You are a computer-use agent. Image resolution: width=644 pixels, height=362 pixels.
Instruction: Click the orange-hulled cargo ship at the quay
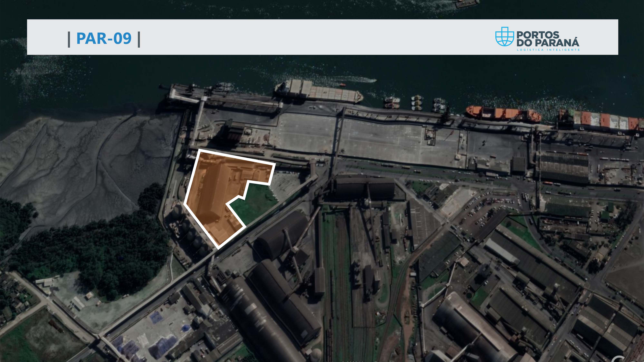(x=503, y=114)
